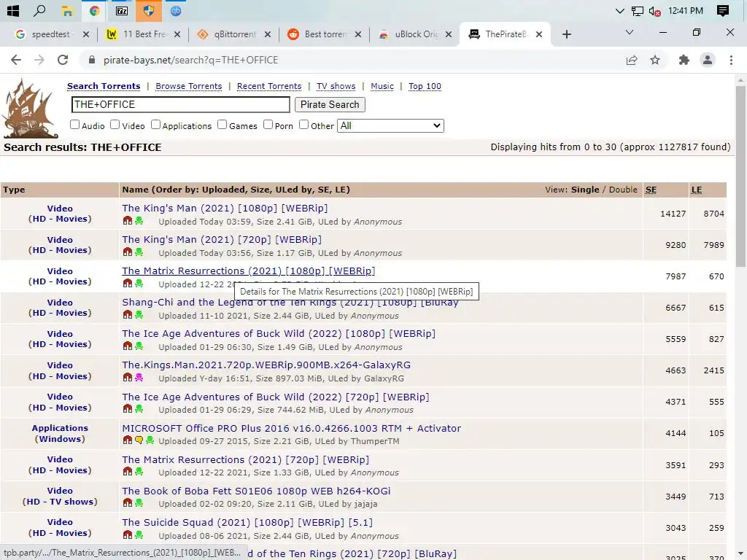Click the 12:41 PM system clock
The width and height of the screenshot is (747, 560).
(686, 10)
